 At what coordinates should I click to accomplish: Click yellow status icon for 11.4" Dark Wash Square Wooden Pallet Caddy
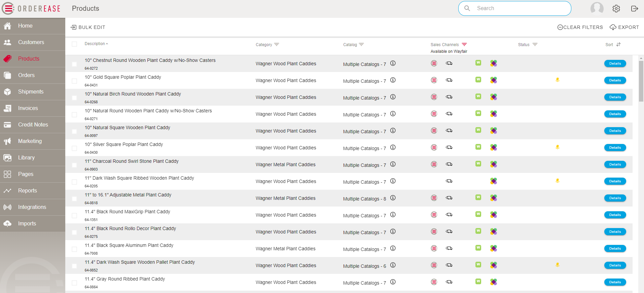point(558,265)
